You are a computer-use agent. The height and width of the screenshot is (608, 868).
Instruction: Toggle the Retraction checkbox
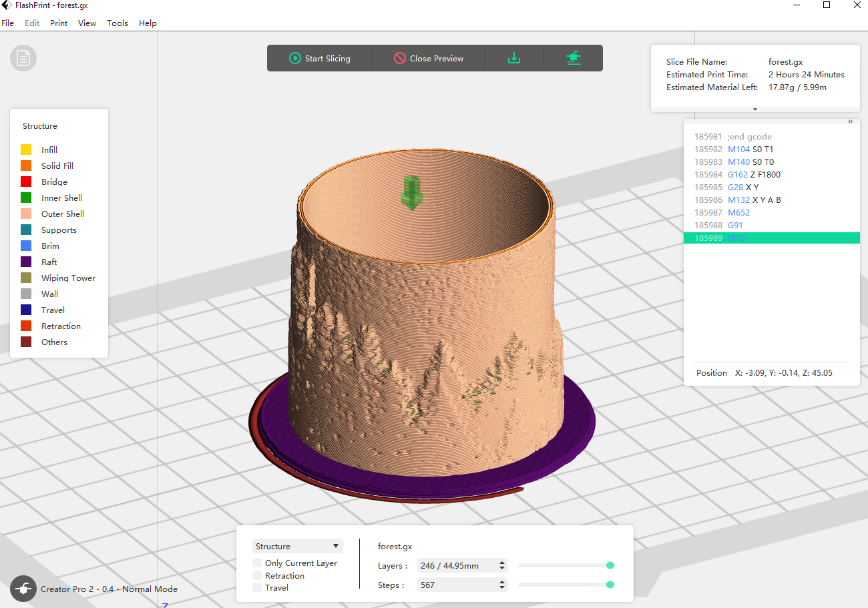(x=257, y=575)
